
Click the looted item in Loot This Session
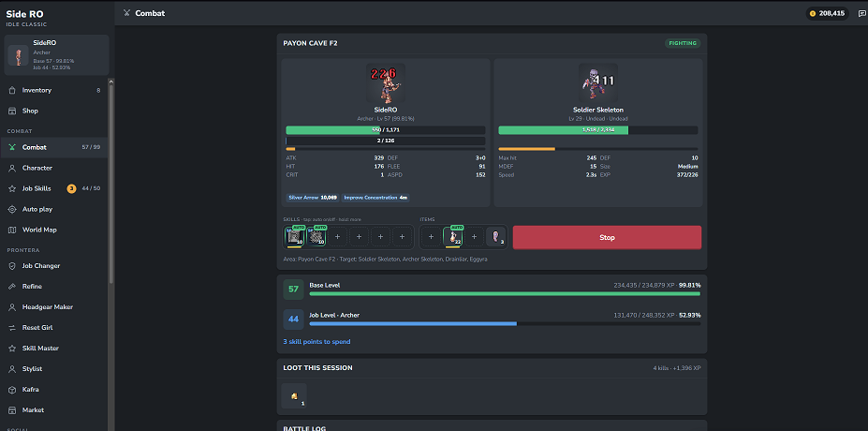click(x=294, y=395)
